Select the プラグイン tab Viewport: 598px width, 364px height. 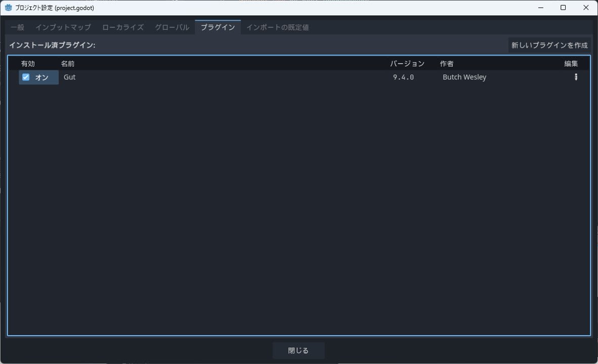[218, 27]
